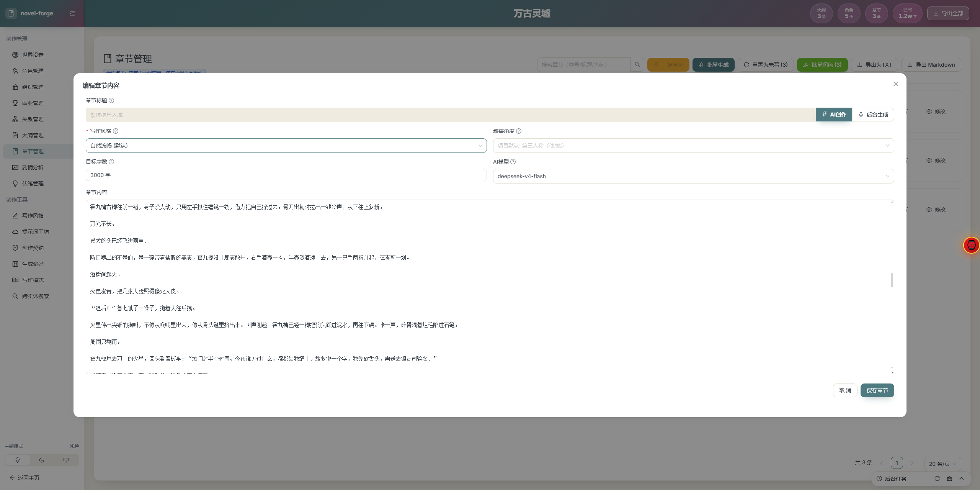Click the AI创作 button
The height and width of the screenshot is (490, 980).
tap(834, 115)
